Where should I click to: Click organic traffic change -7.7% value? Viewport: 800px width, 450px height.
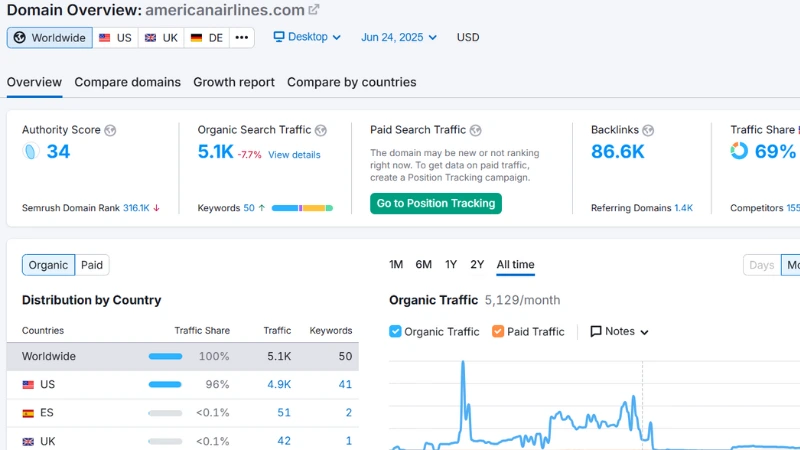pyautogui.click(x=249, y=155)
